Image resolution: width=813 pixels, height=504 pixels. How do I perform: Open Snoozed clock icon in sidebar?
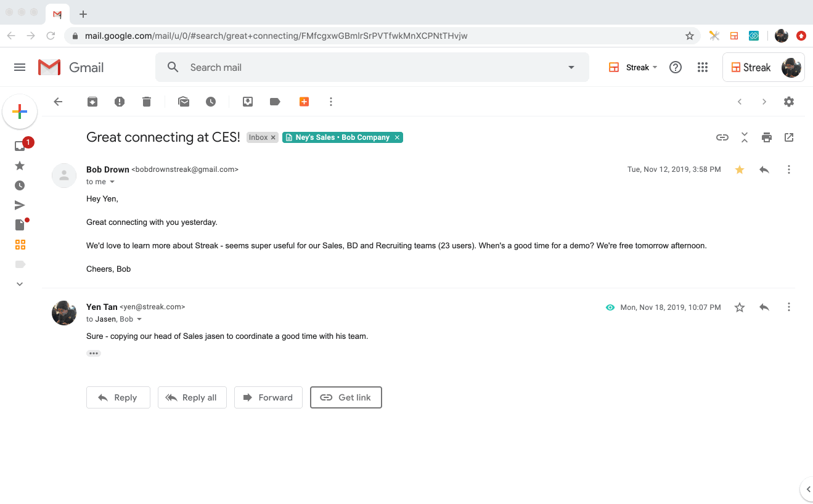point(20,185)
